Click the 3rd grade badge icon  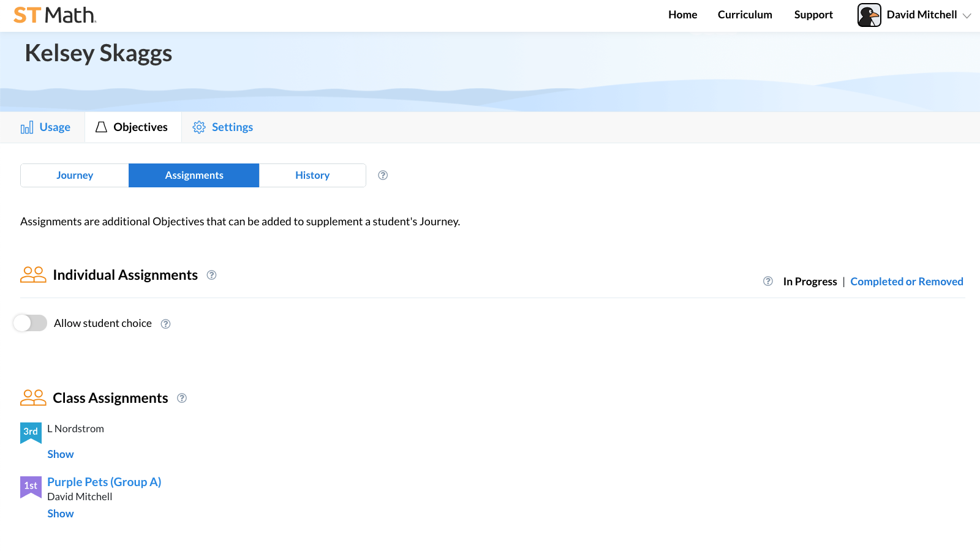tap(31, 432)
